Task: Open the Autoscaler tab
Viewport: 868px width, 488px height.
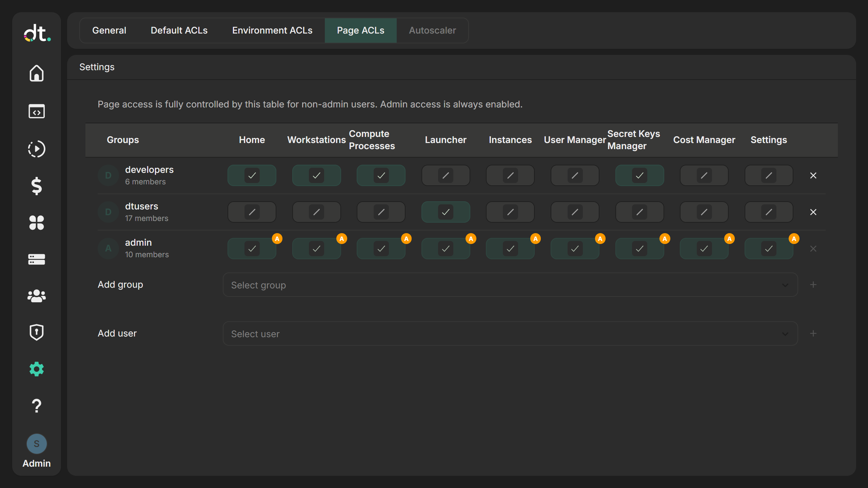Action: [432, 30]
